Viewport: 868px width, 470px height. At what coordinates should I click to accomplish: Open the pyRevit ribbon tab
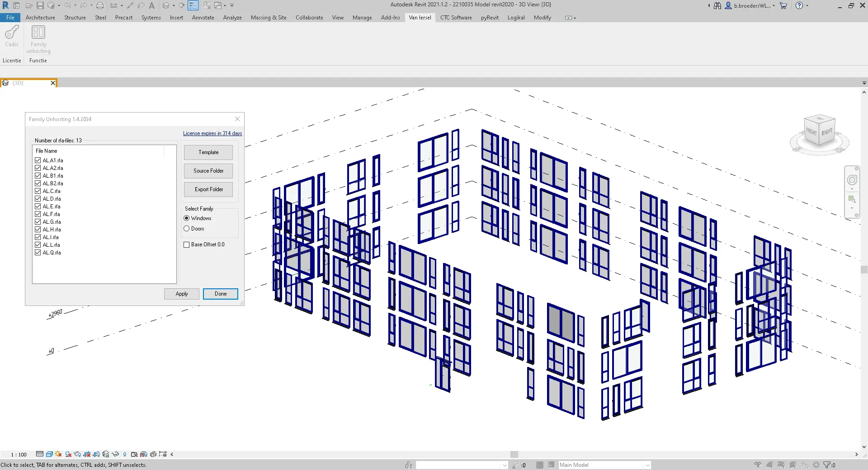(490, 18)
